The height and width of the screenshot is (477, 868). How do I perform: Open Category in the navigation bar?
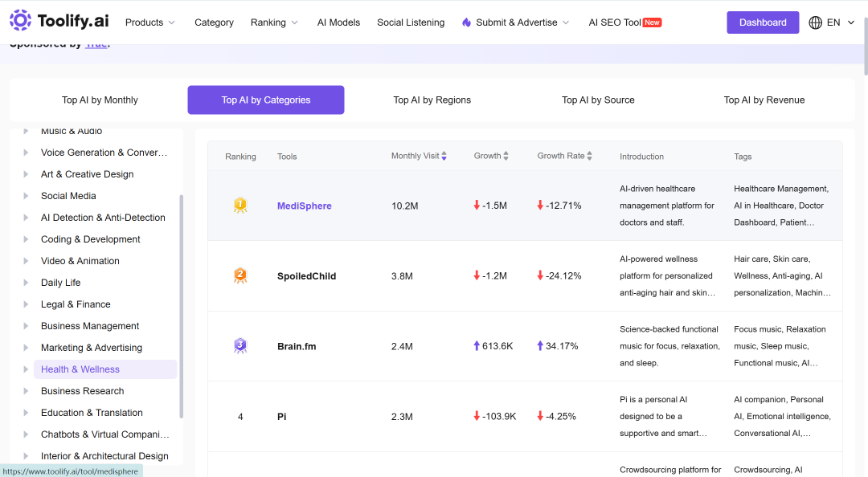point(215,22)
